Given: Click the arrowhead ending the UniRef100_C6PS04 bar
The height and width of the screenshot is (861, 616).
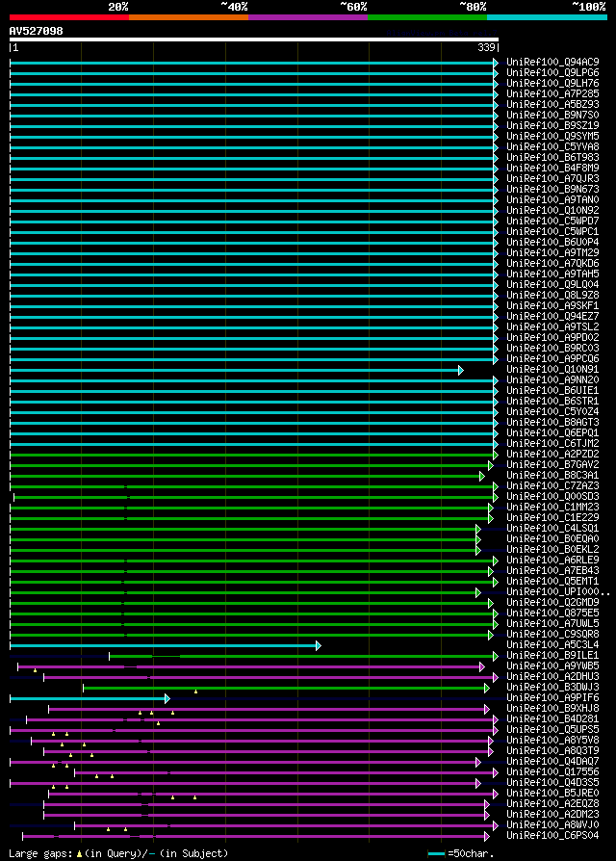Looking at the screenshot, I should tap(487, 836).
